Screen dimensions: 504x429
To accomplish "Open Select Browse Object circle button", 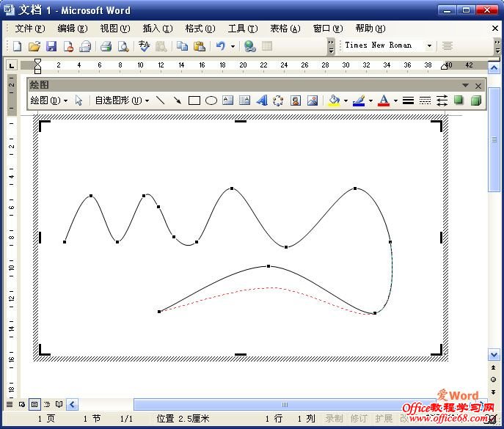I will point(494,380).
